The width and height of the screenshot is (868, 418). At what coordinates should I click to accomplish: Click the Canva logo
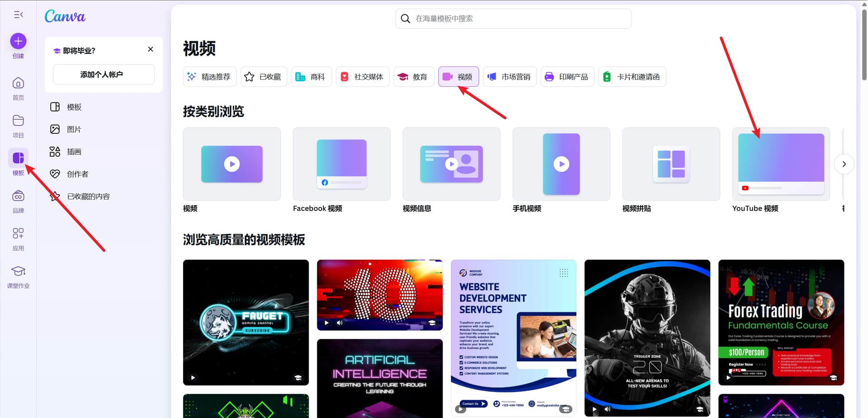65,17
